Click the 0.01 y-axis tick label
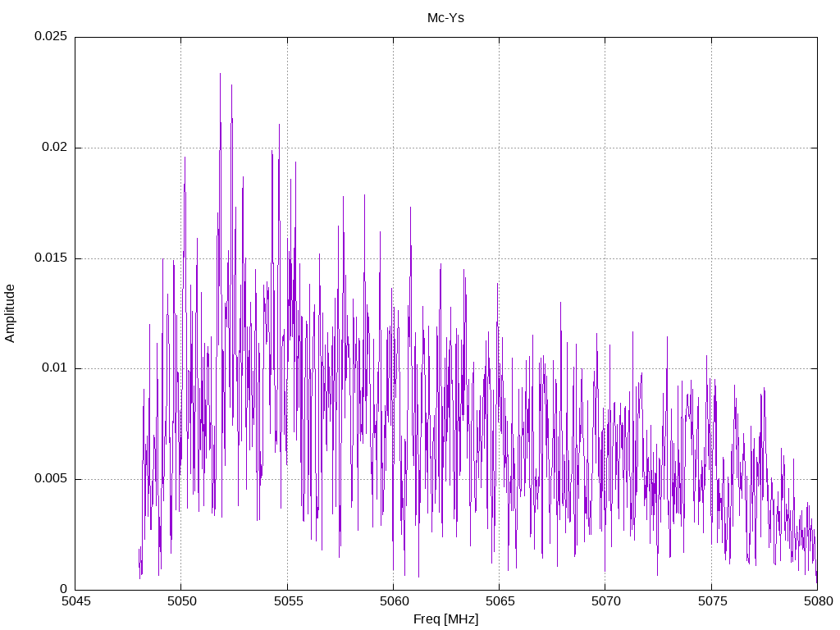Screen dimensions: 840x630 tap(55, 368)
